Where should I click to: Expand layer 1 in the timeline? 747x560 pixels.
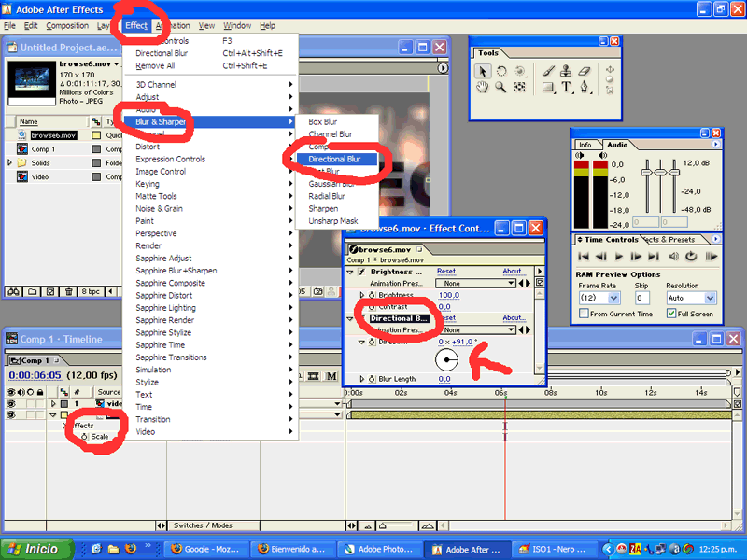click(x=53, y=404)
